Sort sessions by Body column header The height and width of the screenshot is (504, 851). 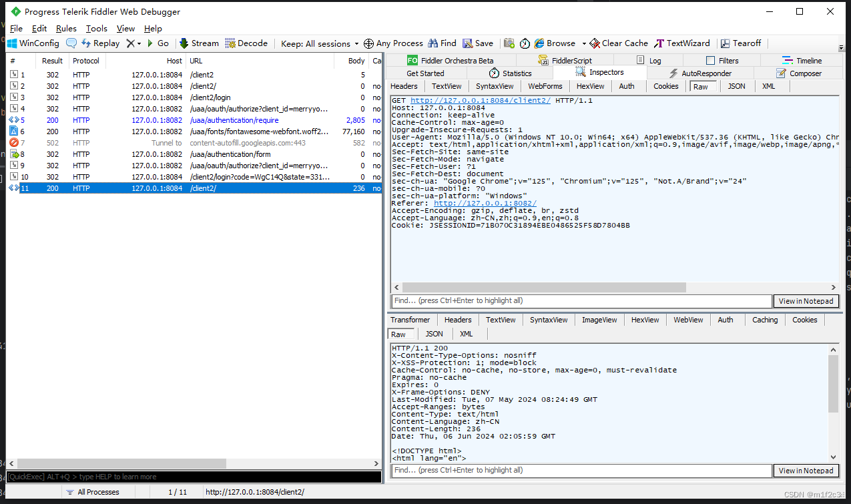coord(352,61)
